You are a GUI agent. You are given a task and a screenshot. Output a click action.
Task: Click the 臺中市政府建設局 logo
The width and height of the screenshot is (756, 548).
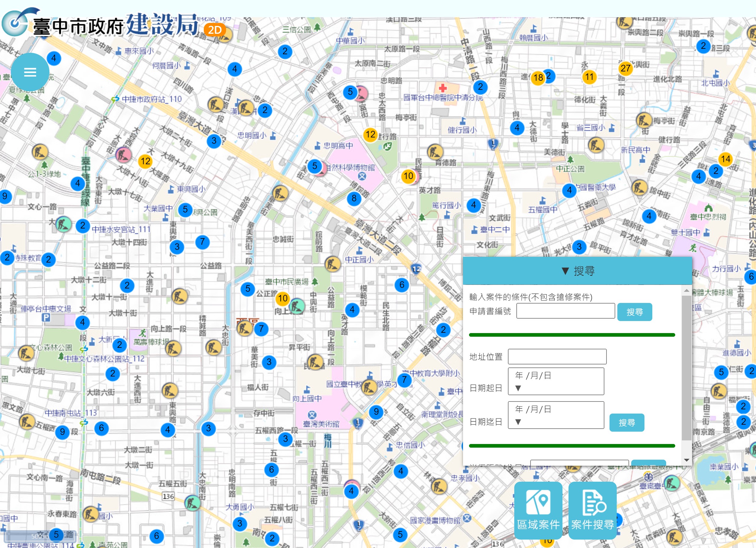[100, 23]
